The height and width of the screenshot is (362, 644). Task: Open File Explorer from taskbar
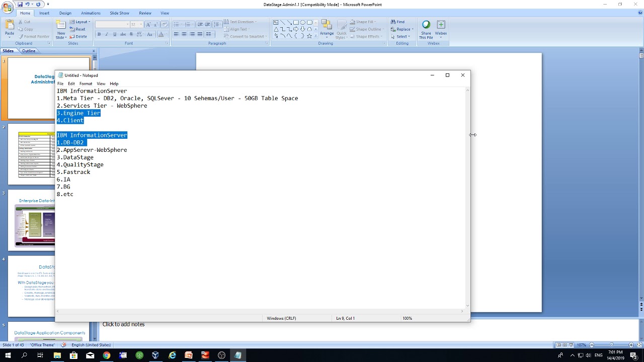[x=57, y=355]
